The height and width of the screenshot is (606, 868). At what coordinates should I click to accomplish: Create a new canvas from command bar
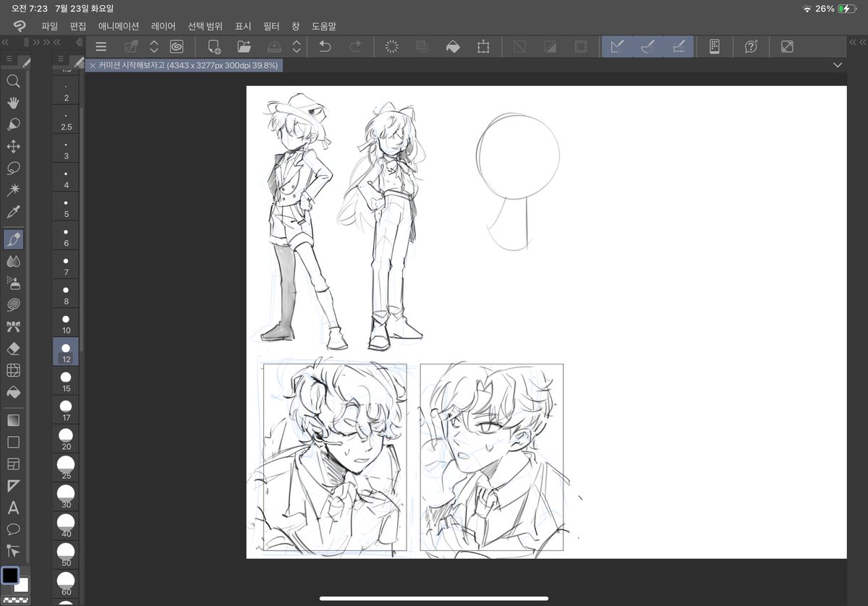click(214, 46)
